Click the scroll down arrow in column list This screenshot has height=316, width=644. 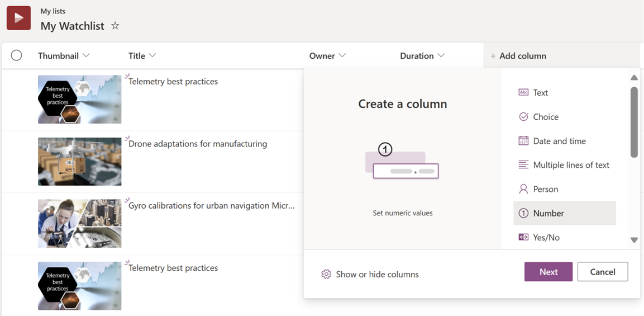(634, 240)
